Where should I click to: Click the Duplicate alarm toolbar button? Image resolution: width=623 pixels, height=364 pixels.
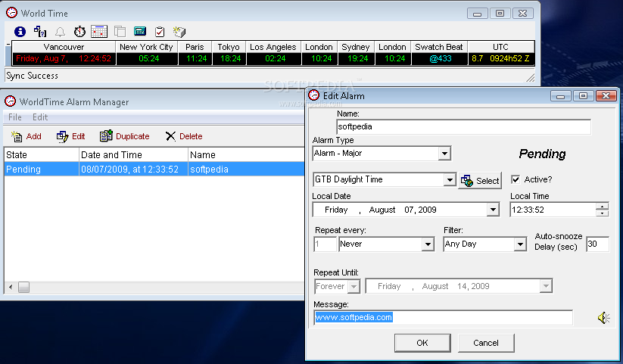(125, 136)
